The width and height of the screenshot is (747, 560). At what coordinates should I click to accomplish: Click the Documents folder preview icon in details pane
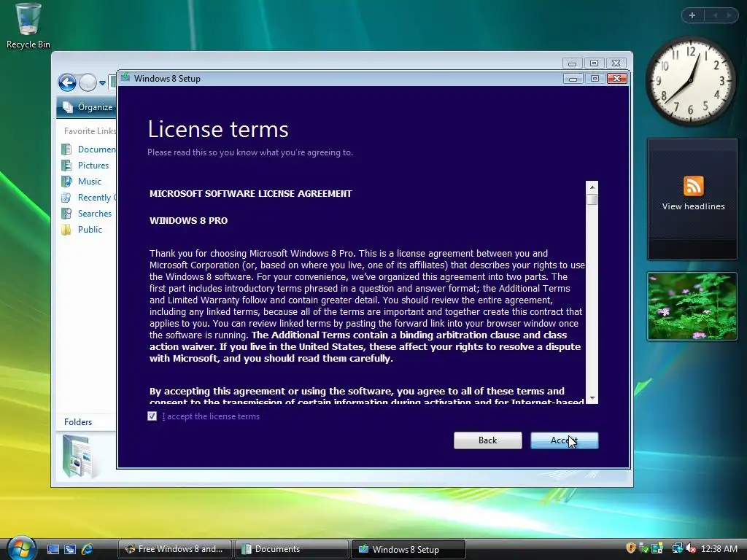(x=77, y=456)
